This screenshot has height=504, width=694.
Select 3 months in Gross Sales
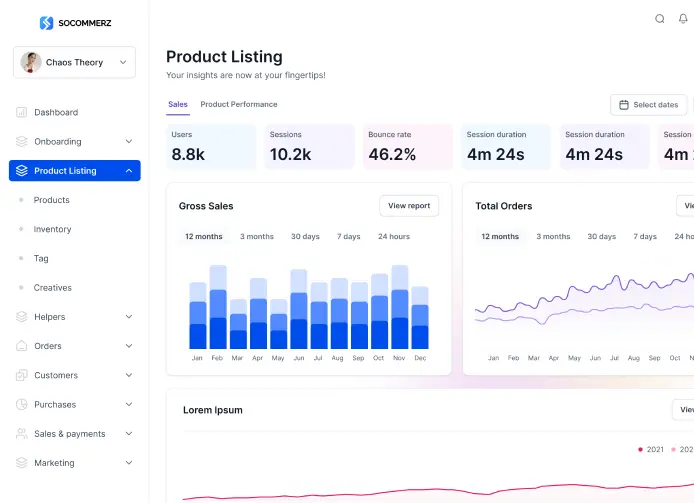257,237
